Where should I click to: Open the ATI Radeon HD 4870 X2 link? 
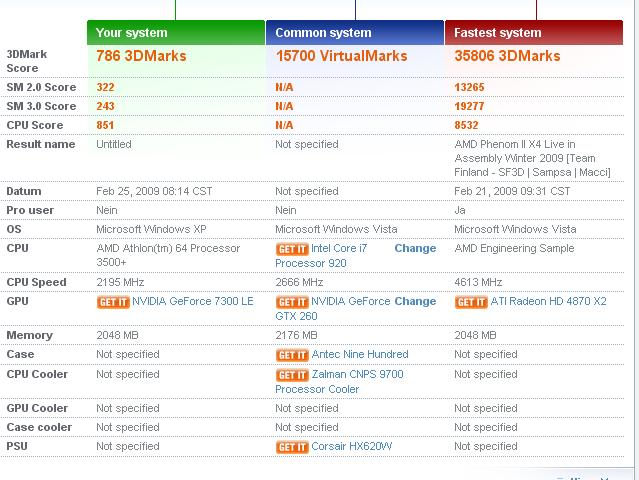point(548,301)
